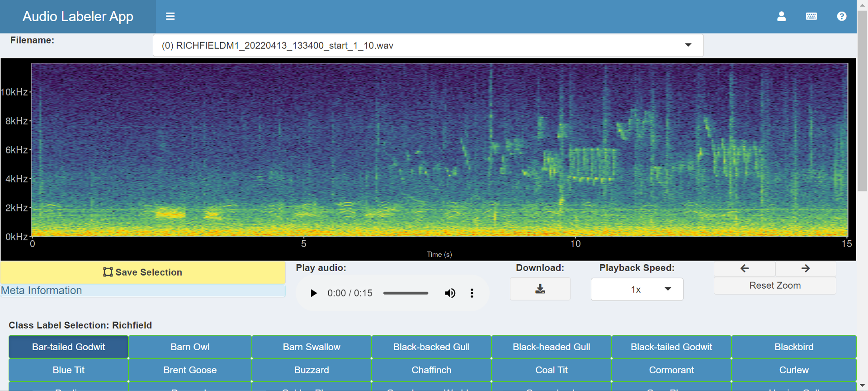The height and width of the screenshot is (391, 868).
Task: Open the Filename dropdown
Action: (x=428, y=45)
